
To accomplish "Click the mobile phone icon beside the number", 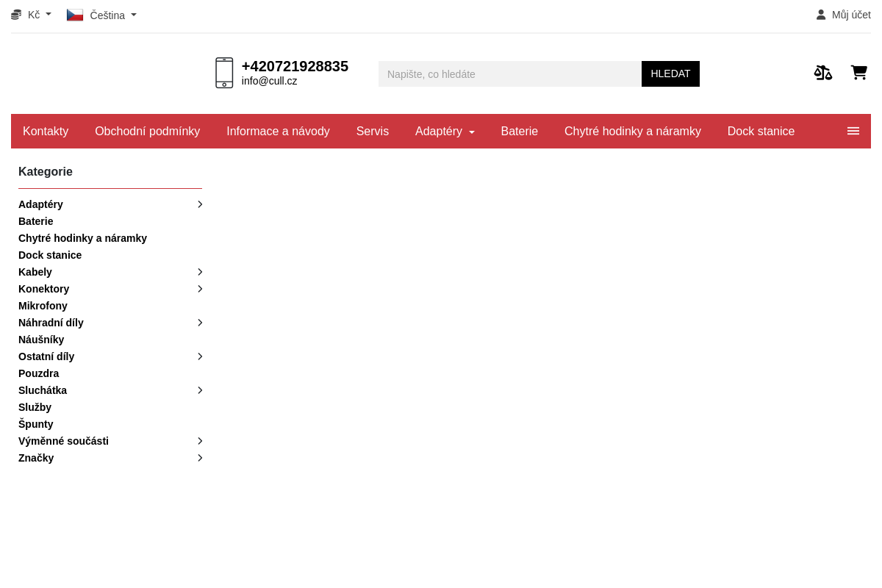I will point(224,73).
